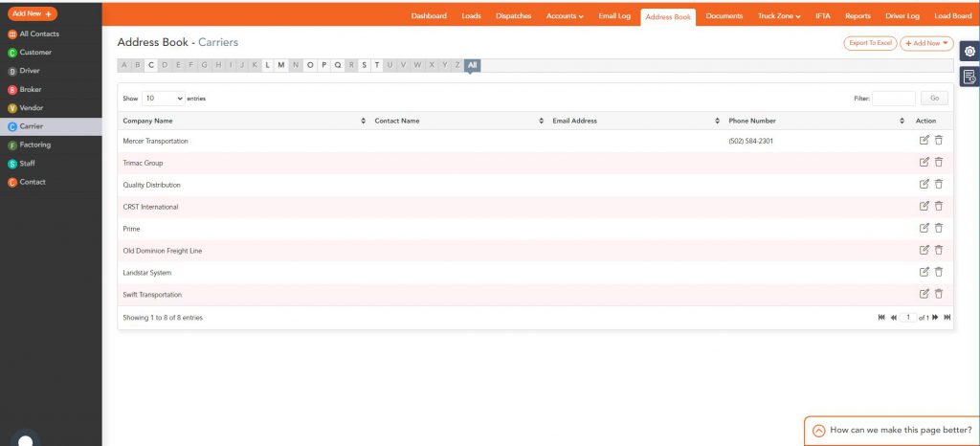This screenshot has height=446, width=980.
Task: Edit the Quality Distribution entry
Action: [x=924, y=185]
